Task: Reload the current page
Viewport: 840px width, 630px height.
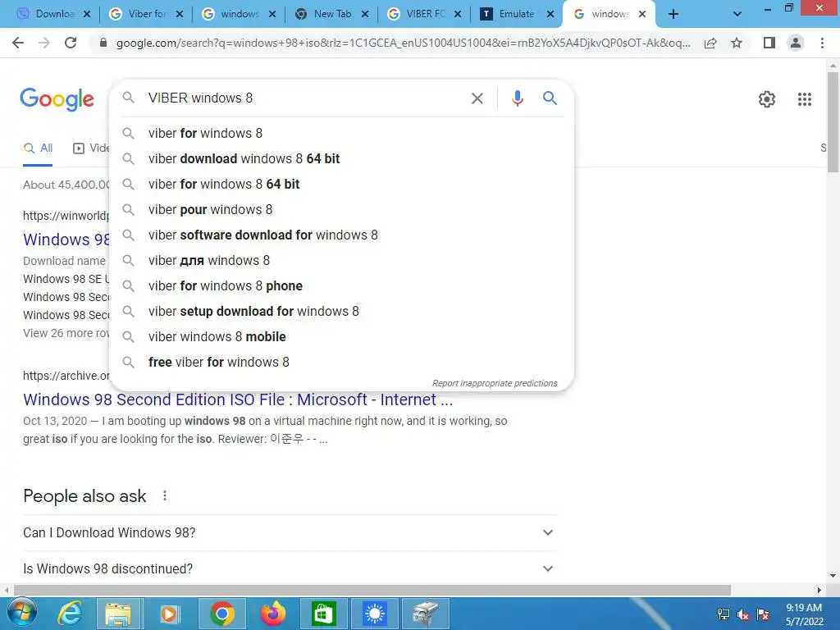Action: pyautogui.click(x=71, y=43)
